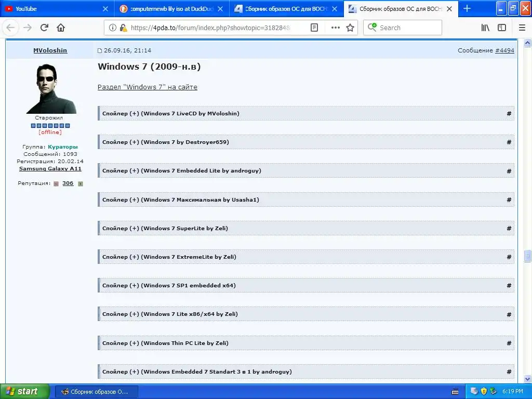Click the network connection tray icon
Viewport: 532px width, 399px height.
click(474, 391)
